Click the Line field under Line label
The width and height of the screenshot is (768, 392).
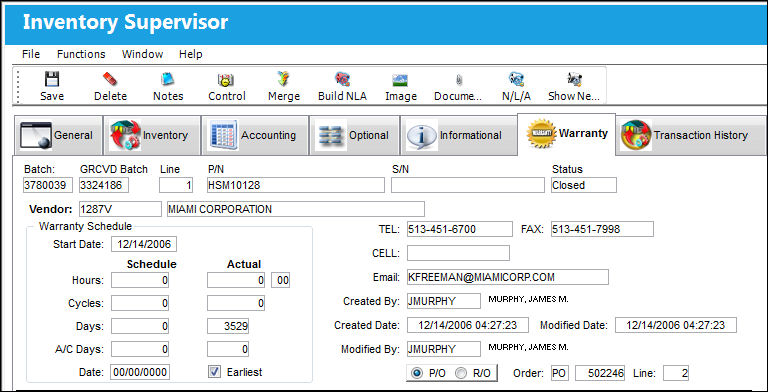point(176,185)
